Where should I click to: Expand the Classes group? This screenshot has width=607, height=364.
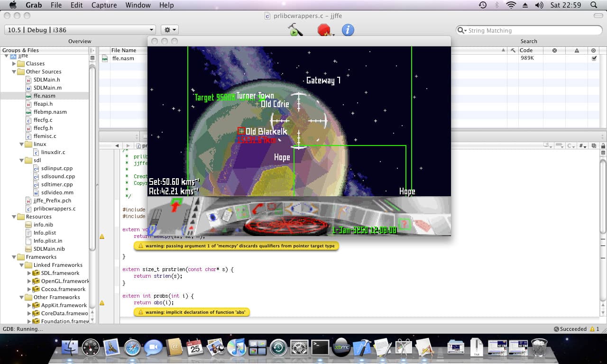pyautogui.click(x=14, y=64)
